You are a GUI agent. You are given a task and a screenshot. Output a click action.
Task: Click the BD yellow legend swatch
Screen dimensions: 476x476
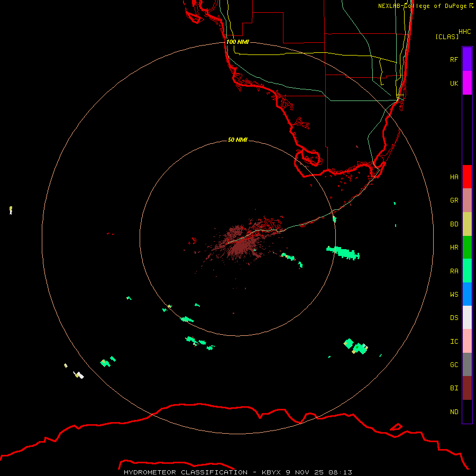tap(467, 224)
